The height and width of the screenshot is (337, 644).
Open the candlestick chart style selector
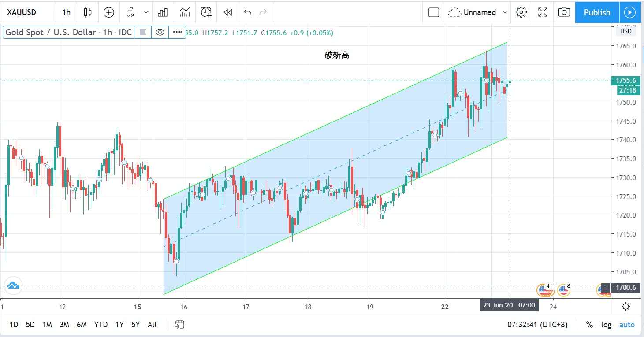coord(88,12)
